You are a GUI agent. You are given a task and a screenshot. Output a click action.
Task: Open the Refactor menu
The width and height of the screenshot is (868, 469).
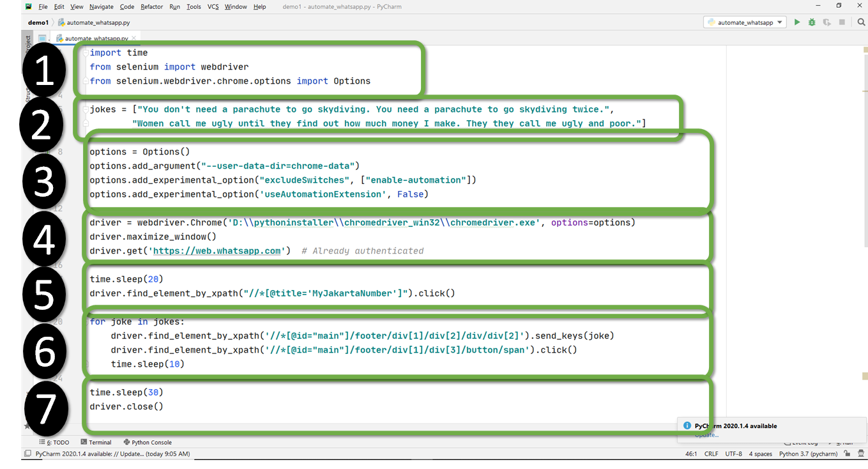coord(151,6)
